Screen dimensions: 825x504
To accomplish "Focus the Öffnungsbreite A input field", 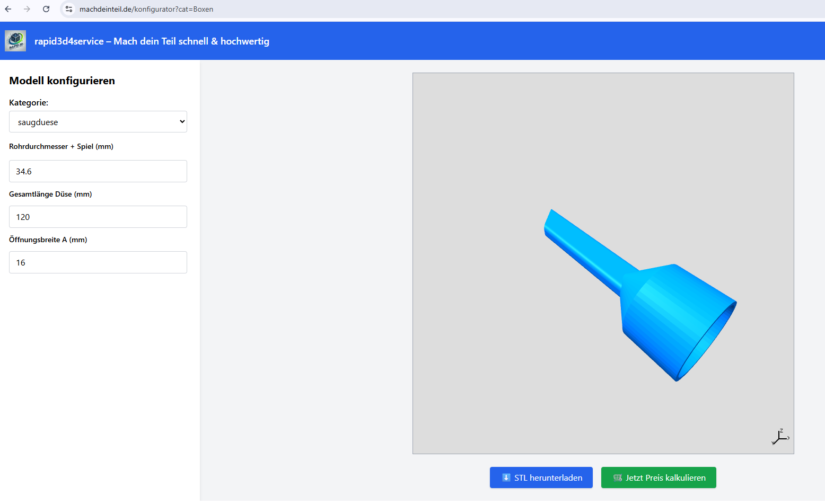I will [98, 262].
